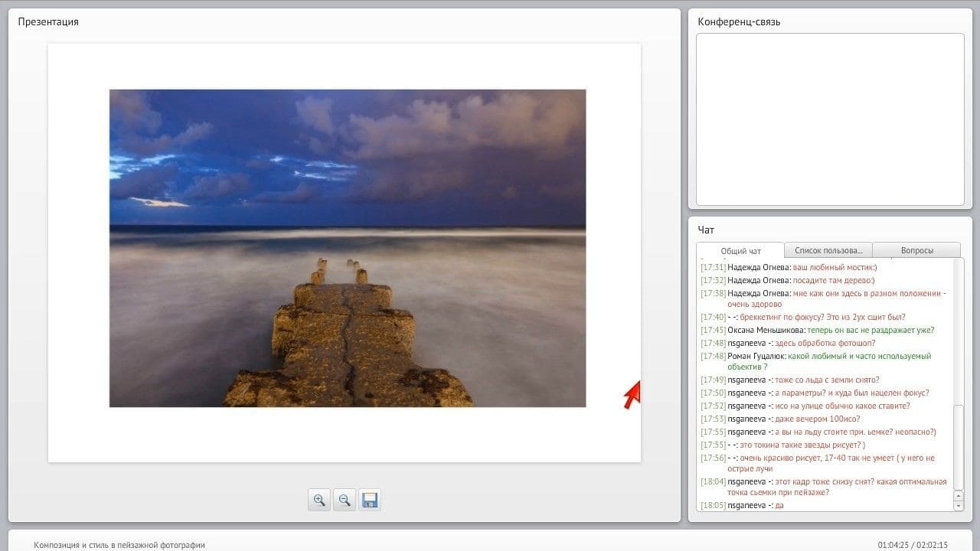Screen dimensions: 980x551
Task: Select message 'даже вечером 100исо?'
Action: (817, 419)
